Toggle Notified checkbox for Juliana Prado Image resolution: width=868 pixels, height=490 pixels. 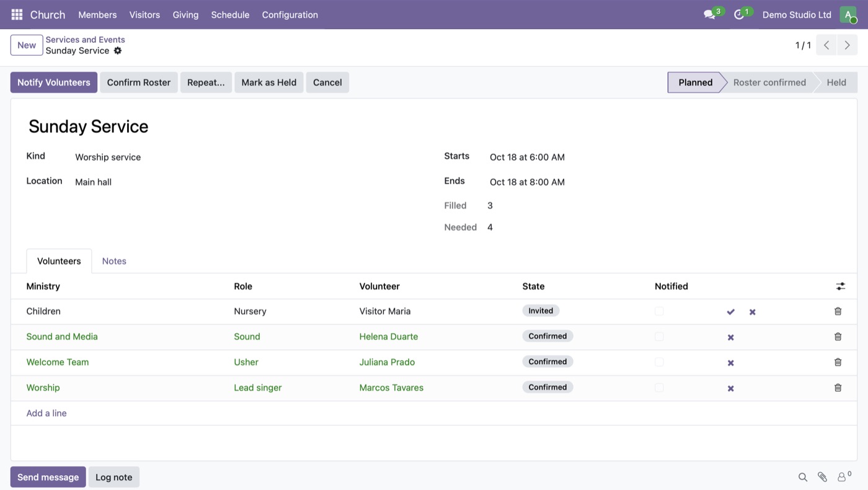pyautogui.click(x=659, y=362)
